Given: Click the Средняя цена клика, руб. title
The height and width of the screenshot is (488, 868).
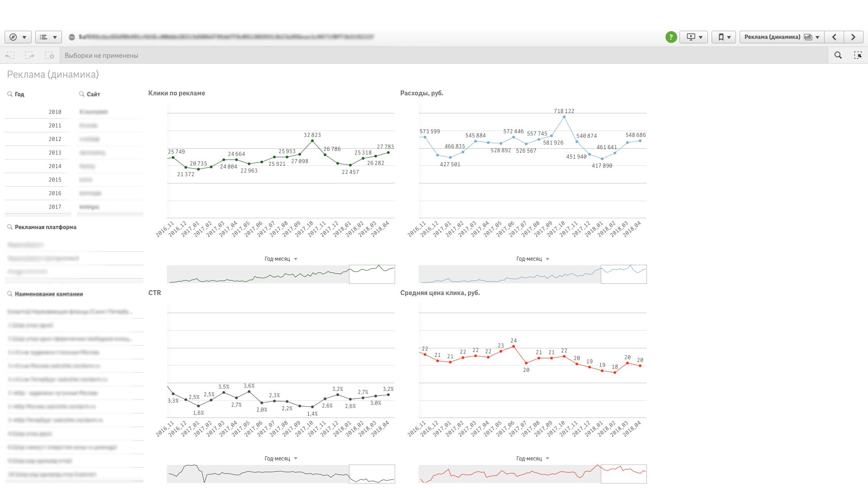Looking at the screenshot, I should tap(440, 293).
